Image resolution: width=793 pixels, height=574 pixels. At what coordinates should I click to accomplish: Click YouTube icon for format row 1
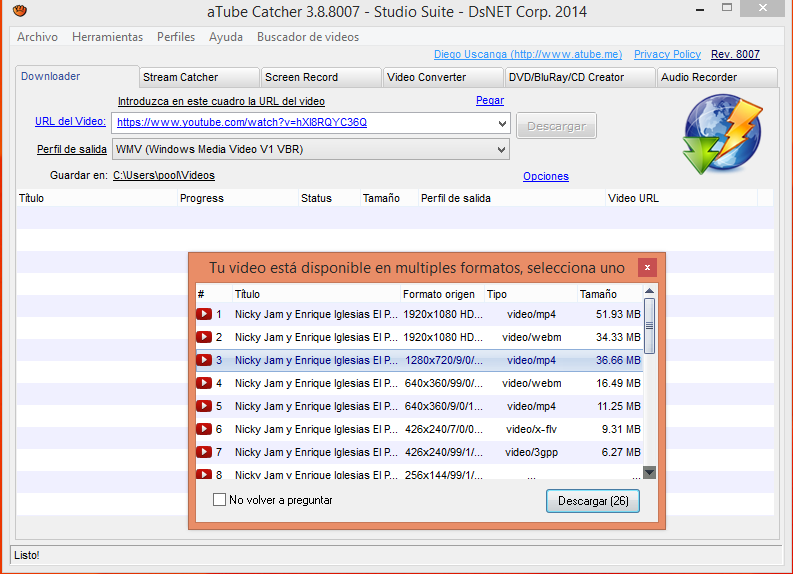point(204,314)
